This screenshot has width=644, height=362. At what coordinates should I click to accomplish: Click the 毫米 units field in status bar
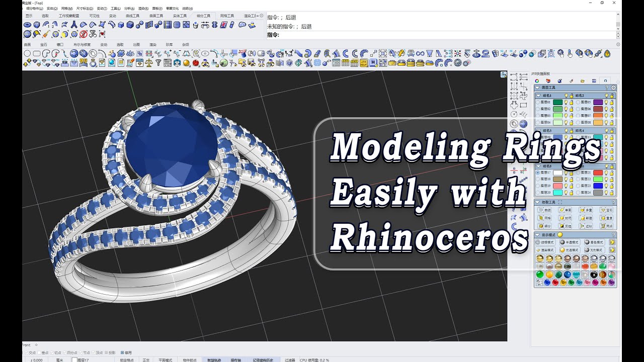pyautogui.click(x=59, y=360)
